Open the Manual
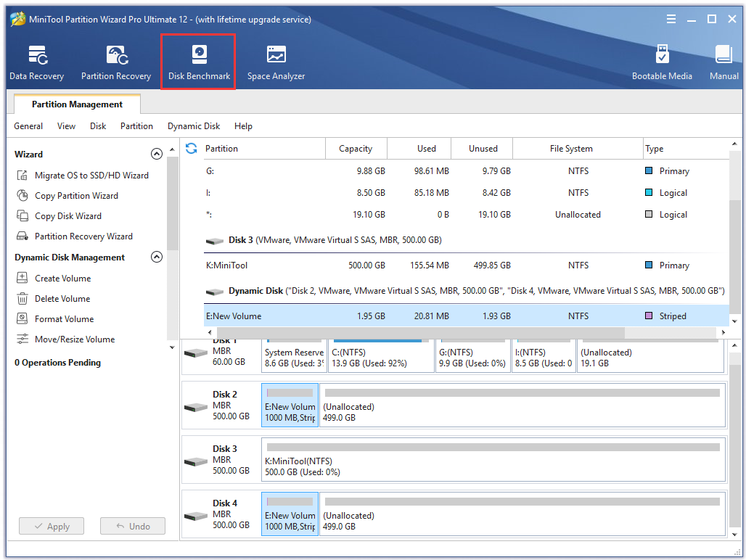The image size is (746, 560). [x=724, y=62]
